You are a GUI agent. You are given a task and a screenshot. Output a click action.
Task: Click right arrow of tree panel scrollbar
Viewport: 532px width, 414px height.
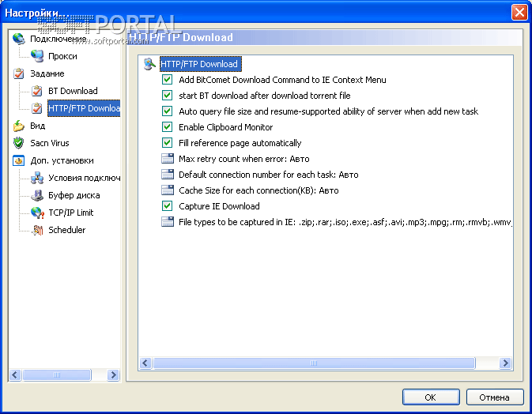[114, 374]
